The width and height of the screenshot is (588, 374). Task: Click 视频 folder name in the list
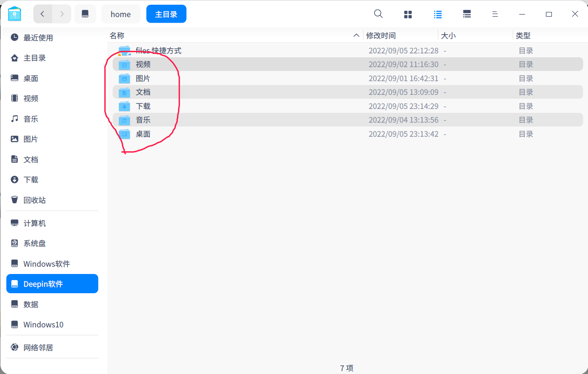click(x=143, y=64)
